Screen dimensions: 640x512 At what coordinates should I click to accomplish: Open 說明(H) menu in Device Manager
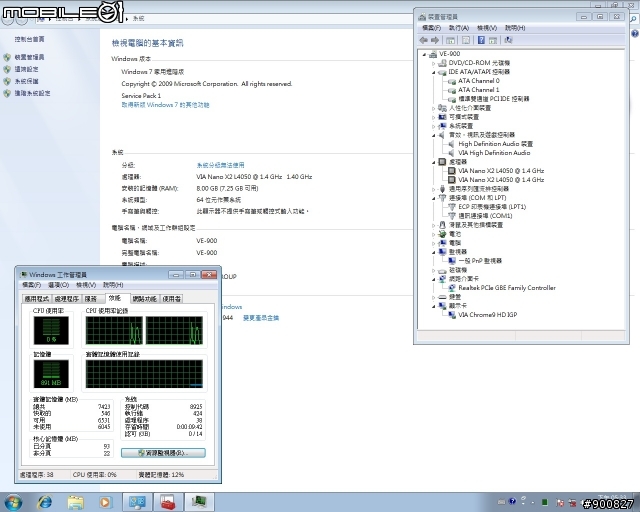(515, 28)
